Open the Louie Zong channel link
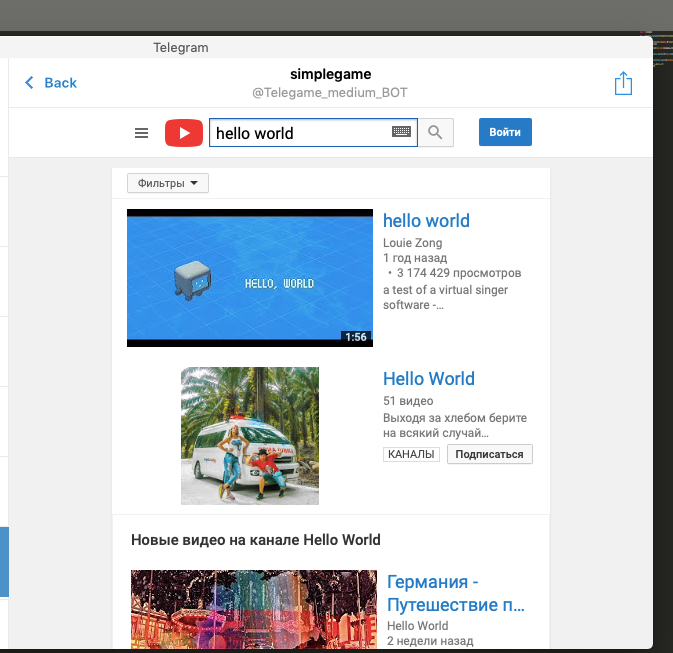The height and width of the screenshot is (653, 673). tap(412, 243)
